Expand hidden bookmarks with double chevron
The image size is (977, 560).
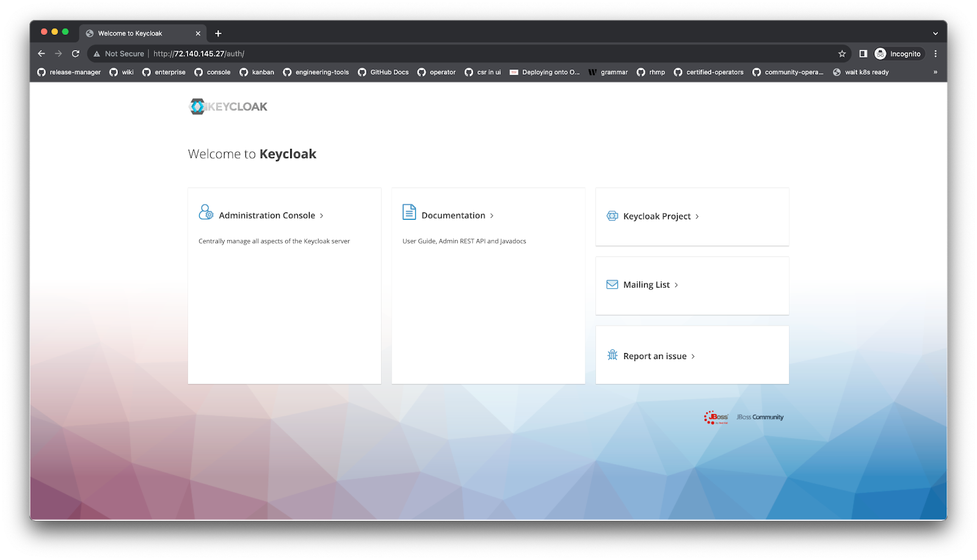pos(935,72)
